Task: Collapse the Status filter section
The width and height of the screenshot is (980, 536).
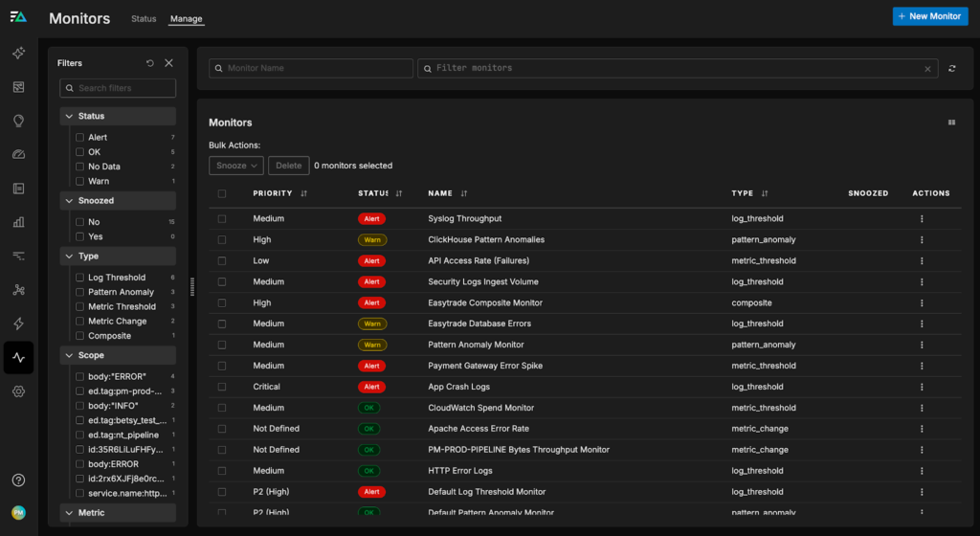Action: click(x=69, y=116)
